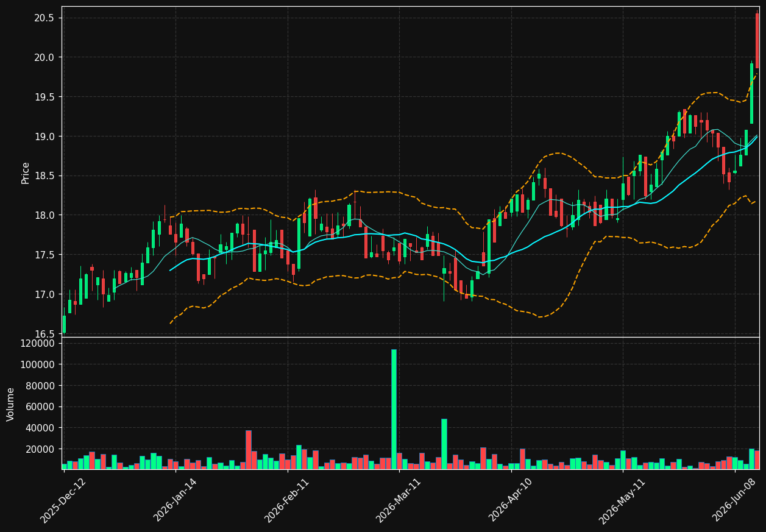Click the Price axis title
Screen dimensions: 766x532
(26, 172)
